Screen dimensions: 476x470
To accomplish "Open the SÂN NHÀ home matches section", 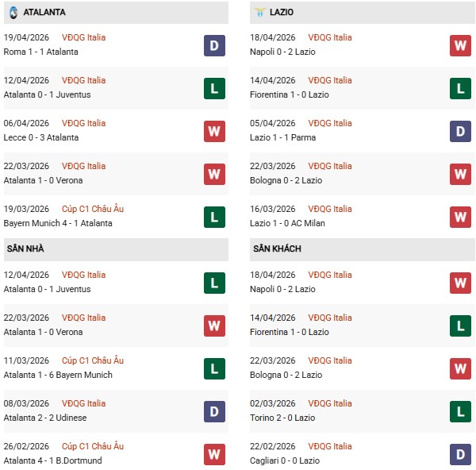I will [x=25, y=249].
